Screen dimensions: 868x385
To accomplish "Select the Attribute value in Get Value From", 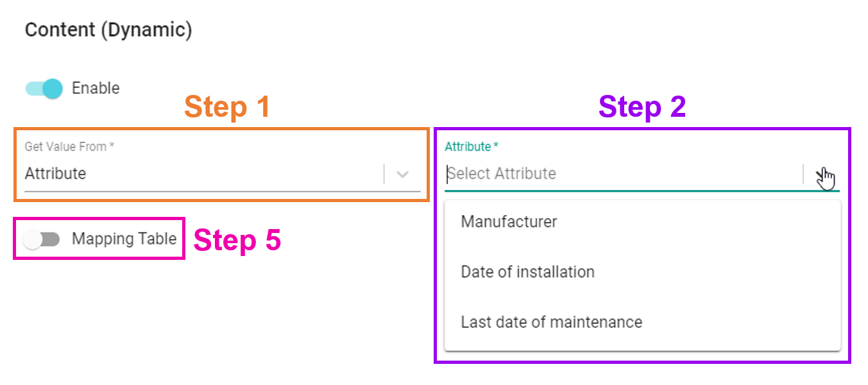I will [55, 174].
